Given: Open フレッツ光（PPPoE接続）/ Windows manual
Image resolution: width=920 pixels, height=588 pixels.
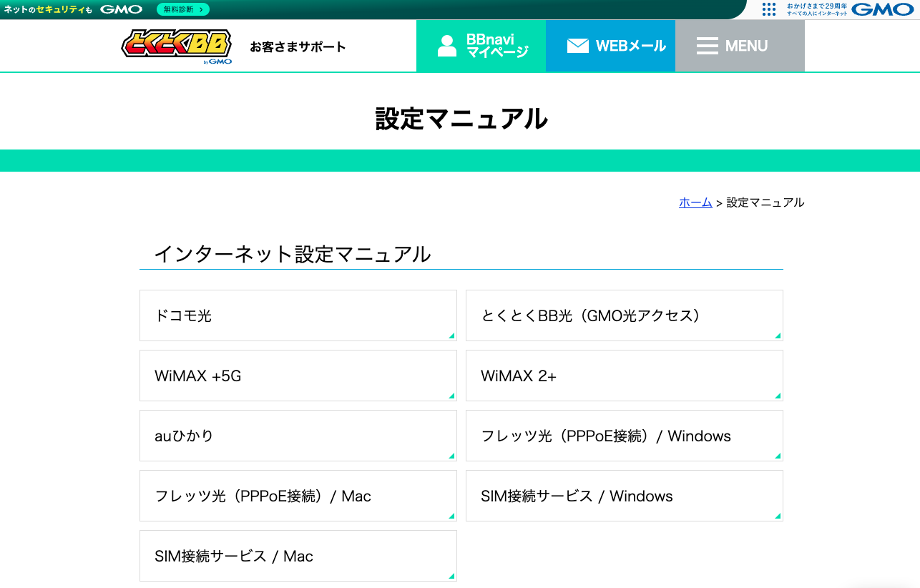Looking at the screenshot, I should (625, 436).
